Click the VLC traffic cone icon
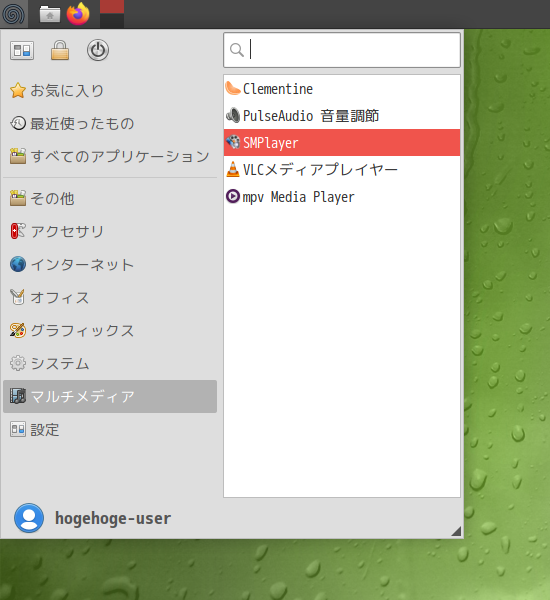This screenshot has width=550, height=600. 233,169
